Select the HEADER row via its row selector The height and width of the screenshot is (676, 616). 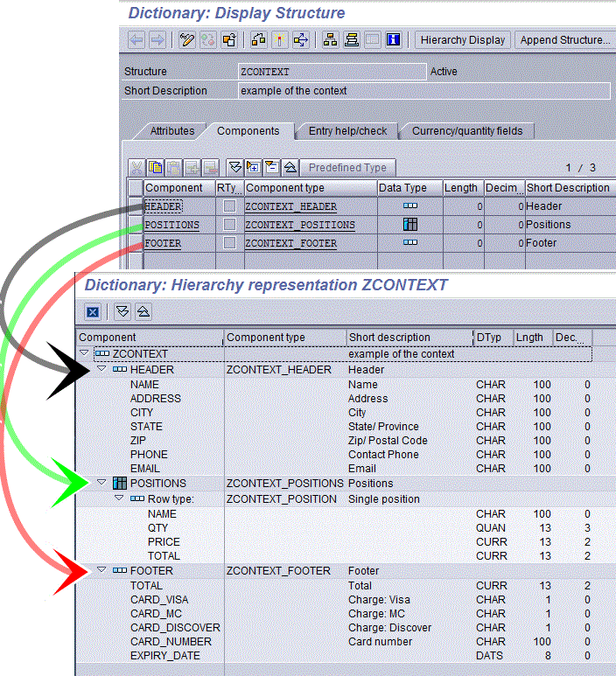click(x=135, y=206)
